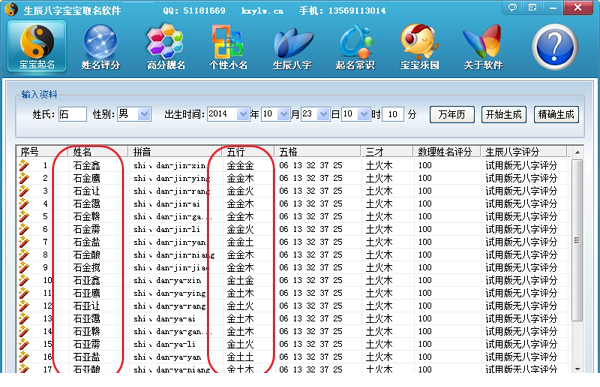This screenshot has height=387, width=600.
Task: Open the 性别 gender dropdown
Action: click(x=144, y=114)
